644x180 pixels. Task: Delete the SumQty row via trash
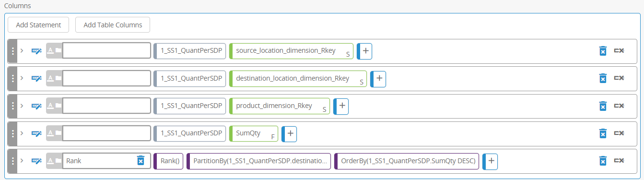603,133
